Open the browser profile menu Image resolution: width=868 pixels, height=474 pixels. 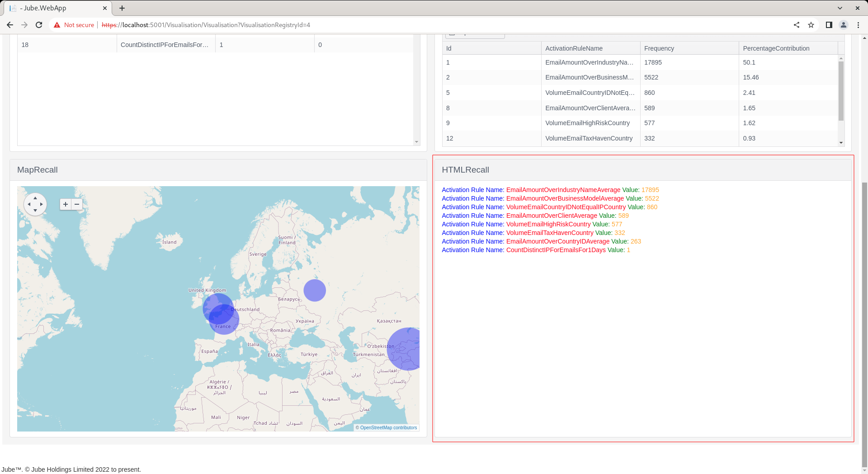coord(844,25)
